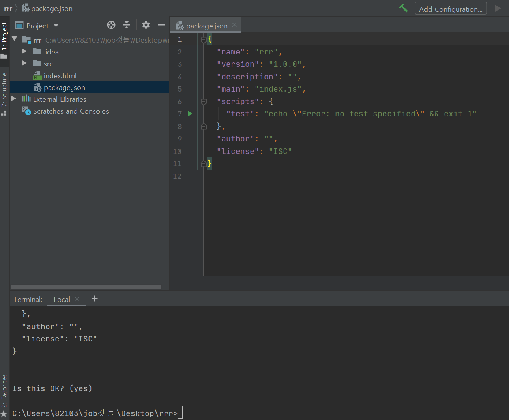Expand the .idea folder
The image size is (509, 420).
(24, 51)
